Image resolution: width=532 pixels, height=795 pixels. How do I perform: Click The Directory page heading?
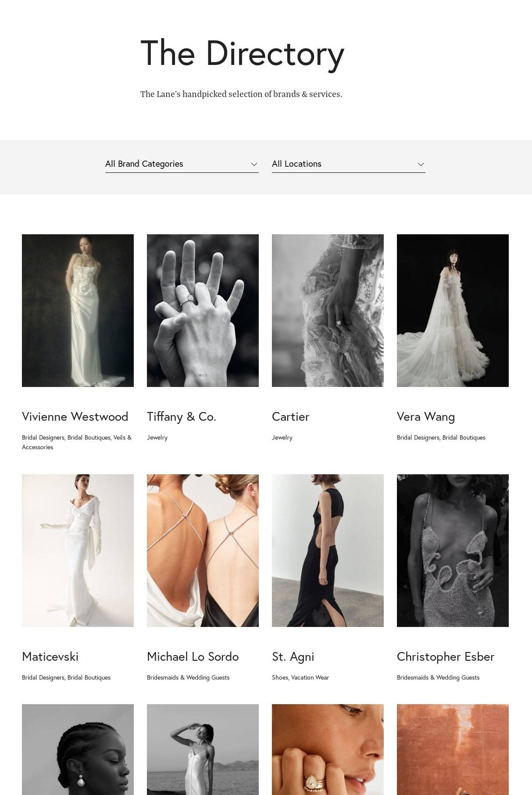(x=242, y=54)
